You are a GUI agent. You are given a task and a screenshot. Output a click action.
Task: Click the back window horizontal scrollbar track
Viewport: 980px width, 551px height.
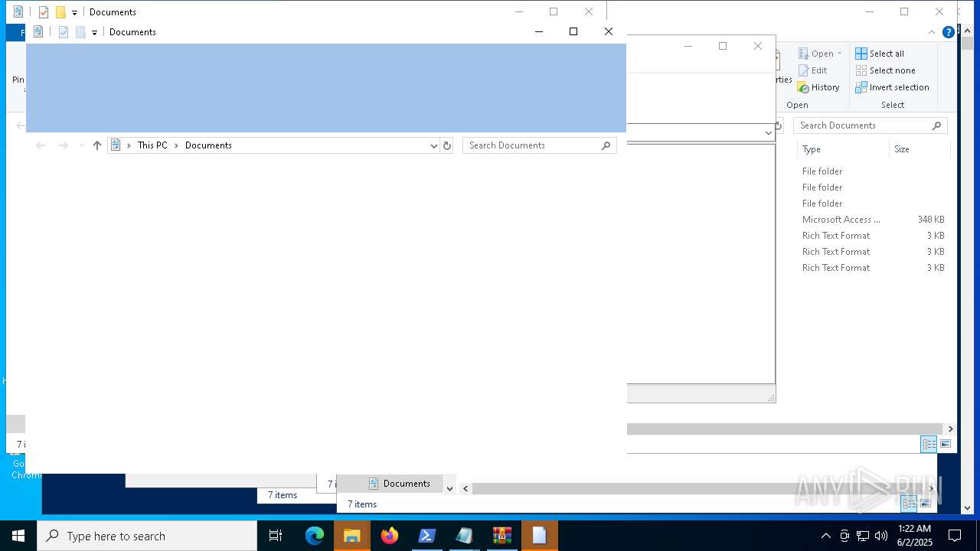(x=785, y=429)
